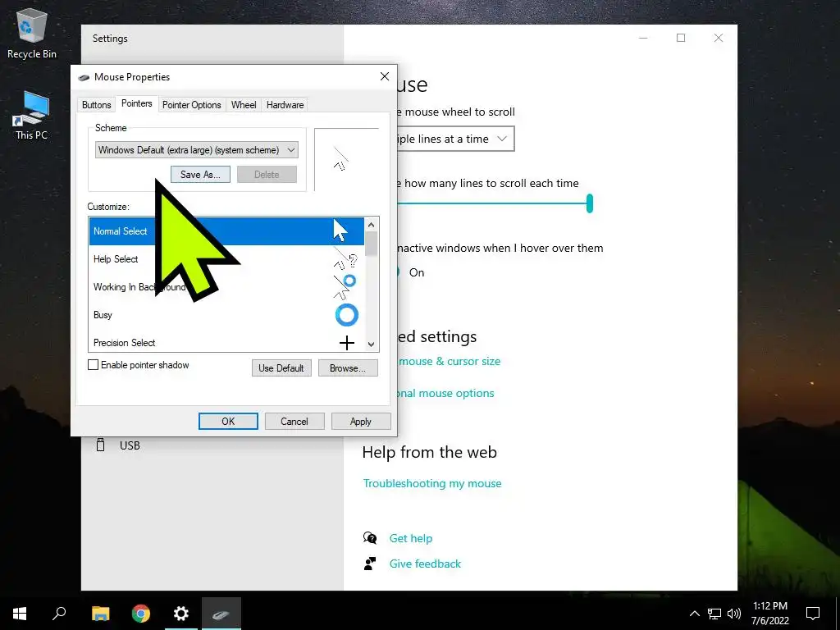Image resolution: width=840 pixels, height=630 pixels.
Task: Click the Save As... button
Action: 200,174
